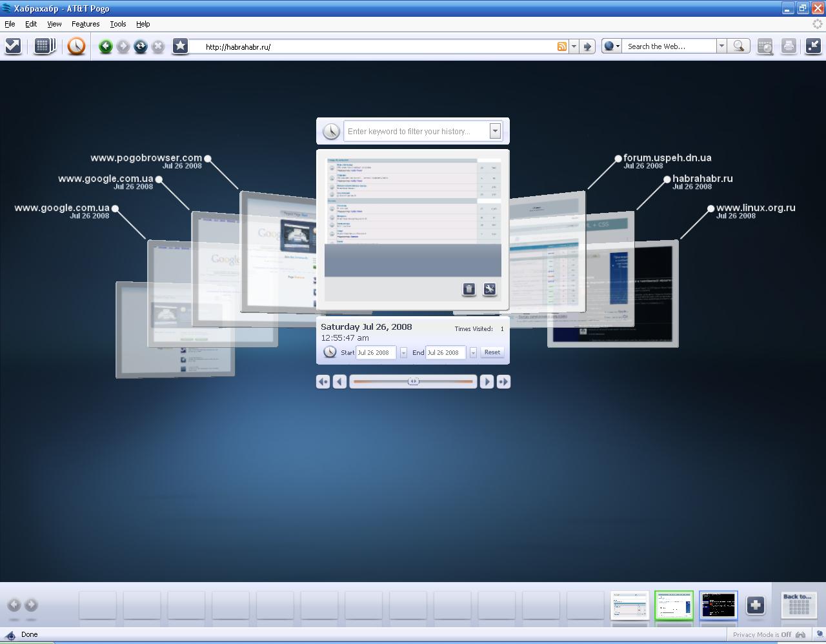Open the Features menu
Image resolution: width=826 pixels, height=644 pixels.
point(85,24)
